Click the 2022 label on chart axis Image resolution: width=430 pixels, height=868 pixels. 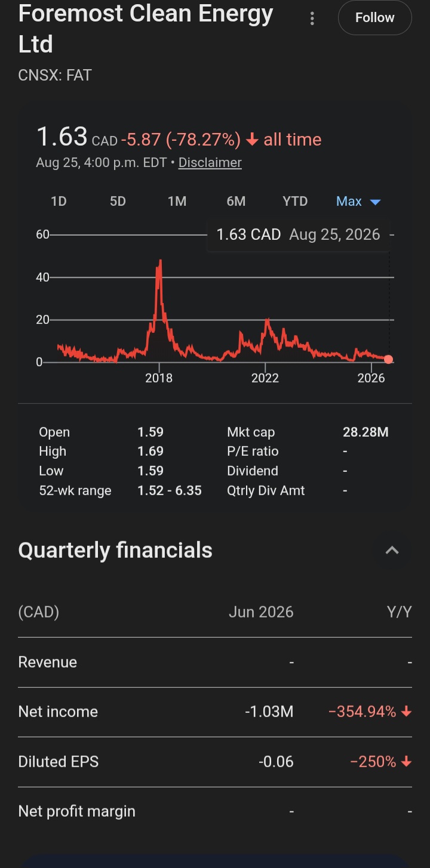pos(265,378)
